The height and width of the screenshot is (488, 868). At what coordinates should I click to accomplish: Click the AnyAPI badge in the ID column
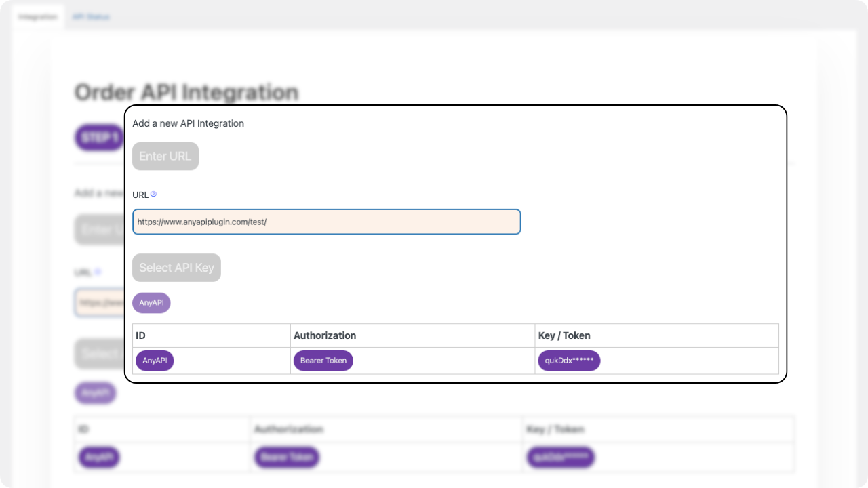(x=155, y=361)
